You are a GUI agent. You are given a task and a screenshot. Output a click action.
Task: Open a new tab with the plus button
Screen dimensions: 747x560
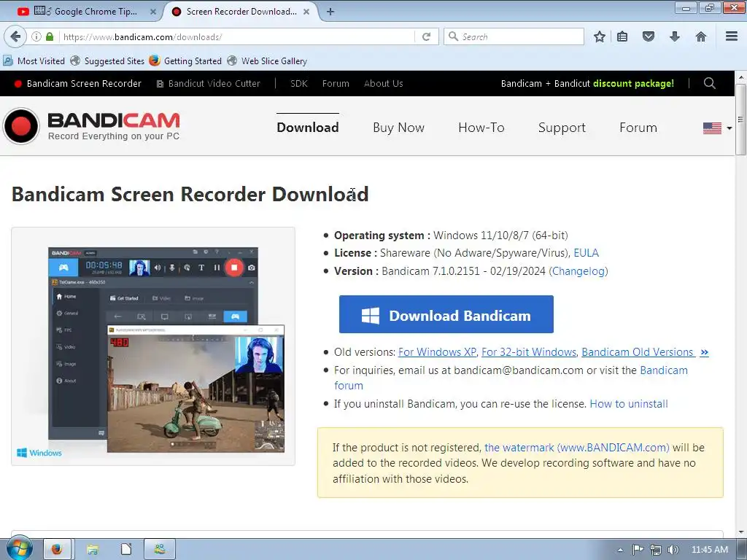330,12
